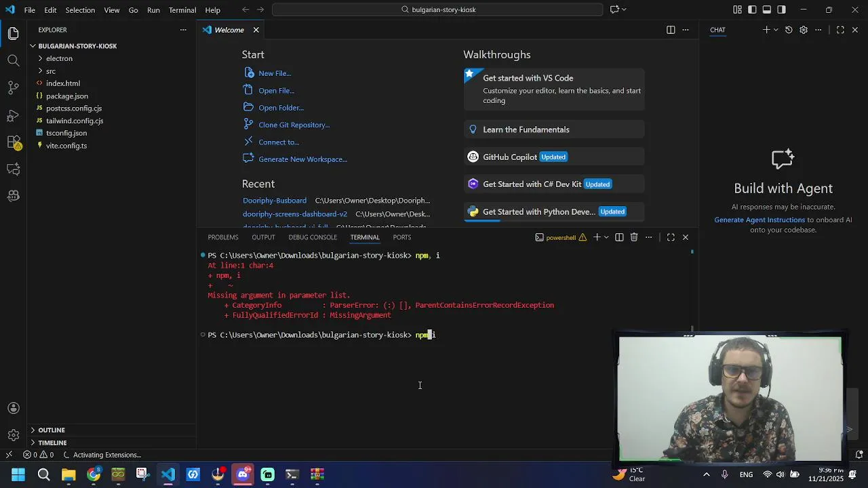This screenshot has width=868, height=488.
Task: Open package.json in the explorer
Action: coord(66,96)
